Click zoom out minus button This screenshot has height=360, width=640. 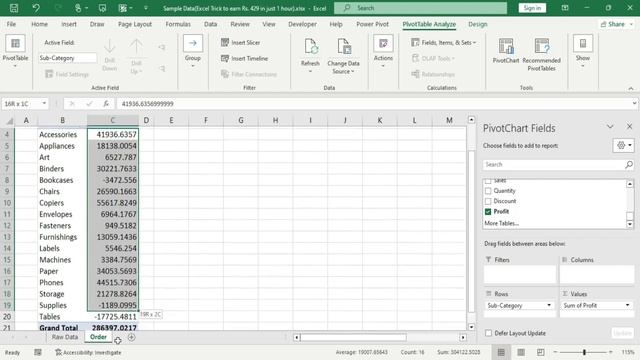pyautogui.click(x=555, y=352)
